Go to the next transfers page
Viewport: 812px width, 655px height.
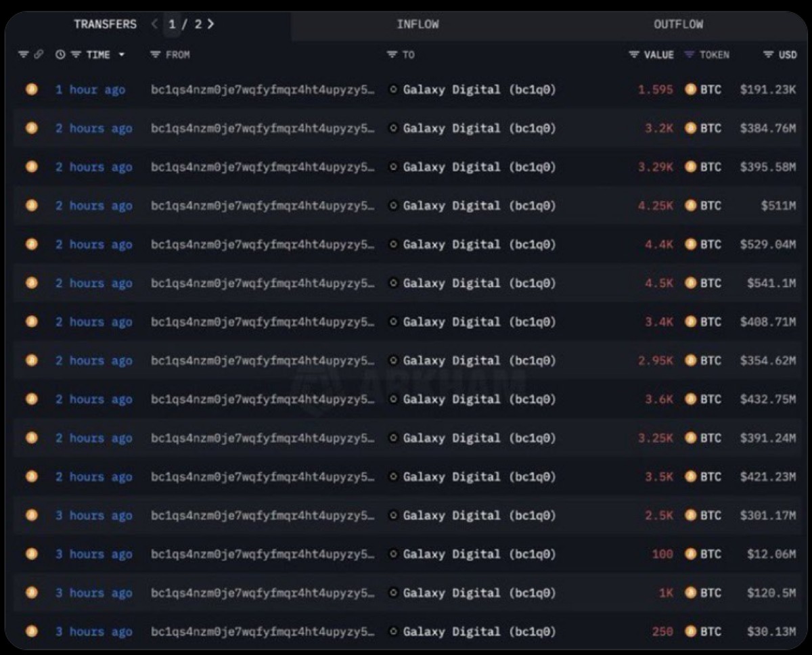click(x=210, y=24)
